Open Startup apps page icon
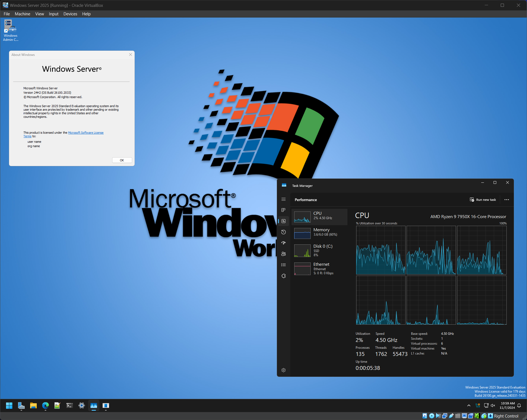This screenshot has height=420, width=527. (x=284, y=243)
